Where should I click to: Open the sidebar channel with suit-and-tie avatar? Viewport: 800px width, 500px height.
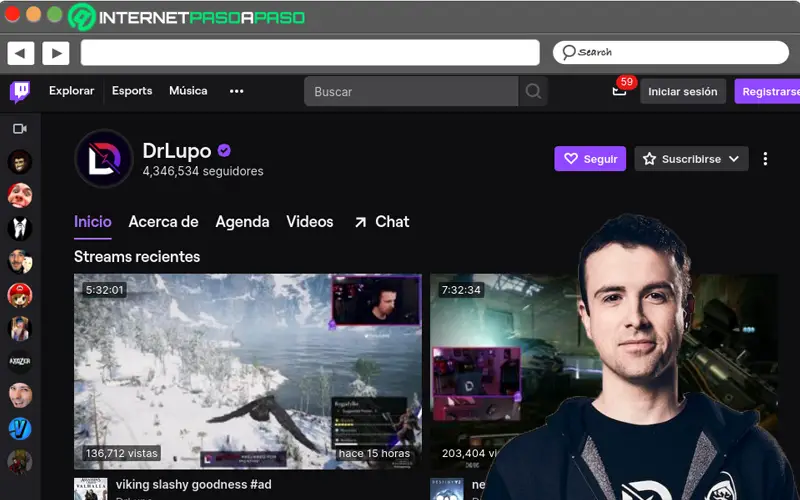tap(20, 229)
